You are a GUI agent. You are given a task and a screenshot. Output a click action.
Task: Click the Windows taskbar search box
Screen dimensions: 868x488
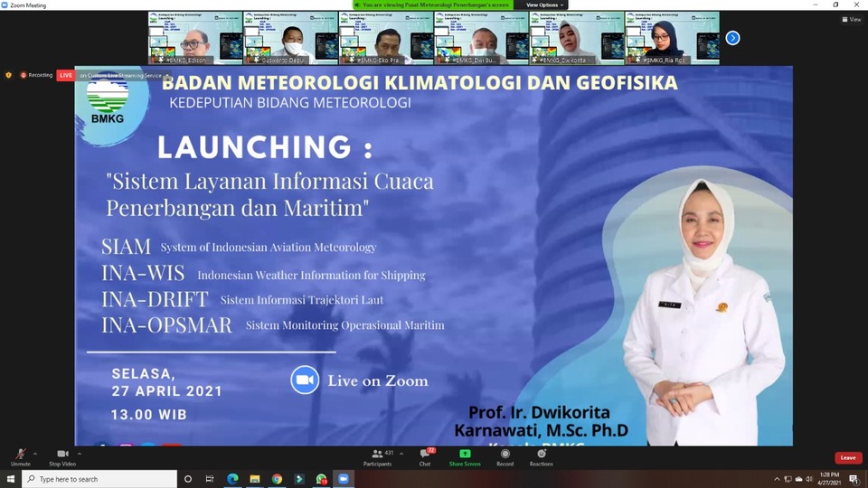click(x=99, y=479)
